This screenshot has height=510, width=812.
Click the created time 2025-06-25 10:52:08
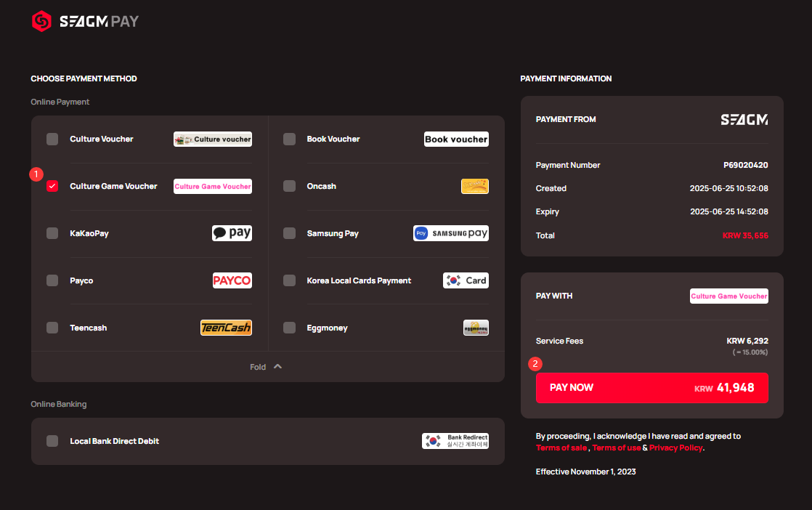728,188
